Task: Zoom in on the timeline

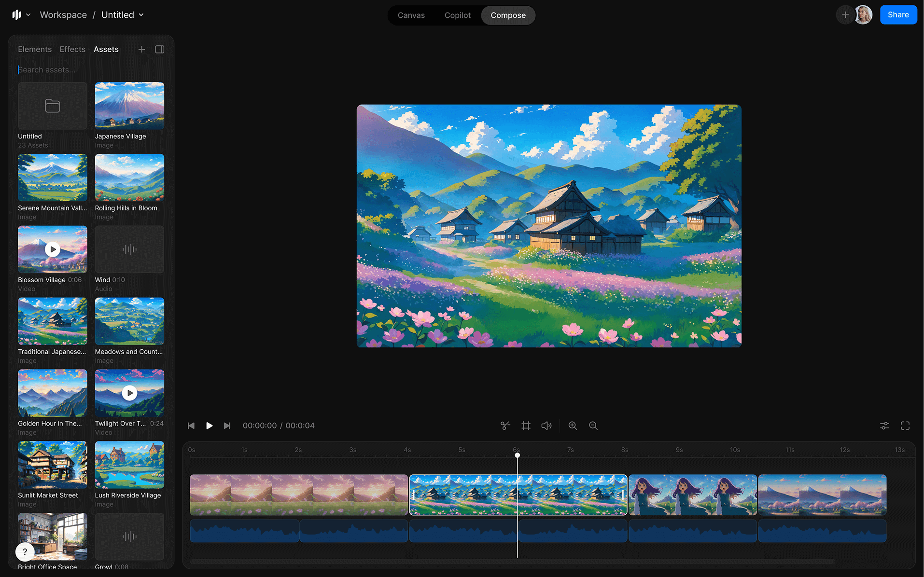Action: (x=573, y=426)
